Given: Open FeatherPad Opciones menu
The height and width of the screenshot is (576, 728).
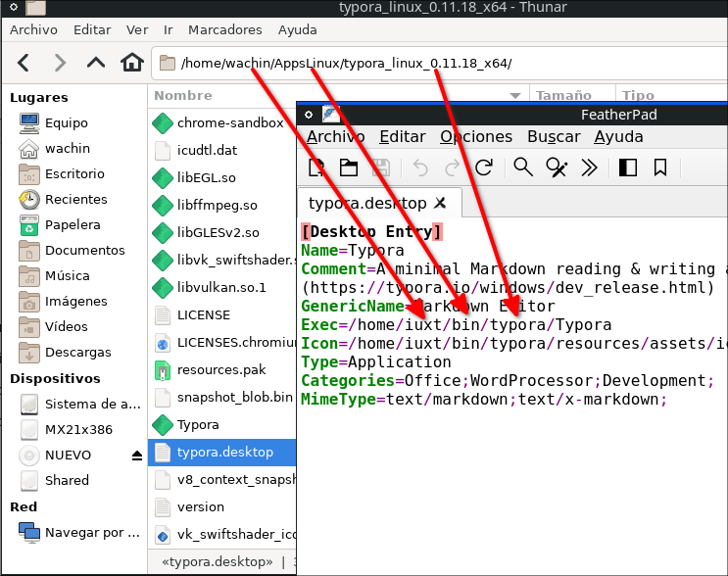Looking at the screenshot, I should pos(476,137).
